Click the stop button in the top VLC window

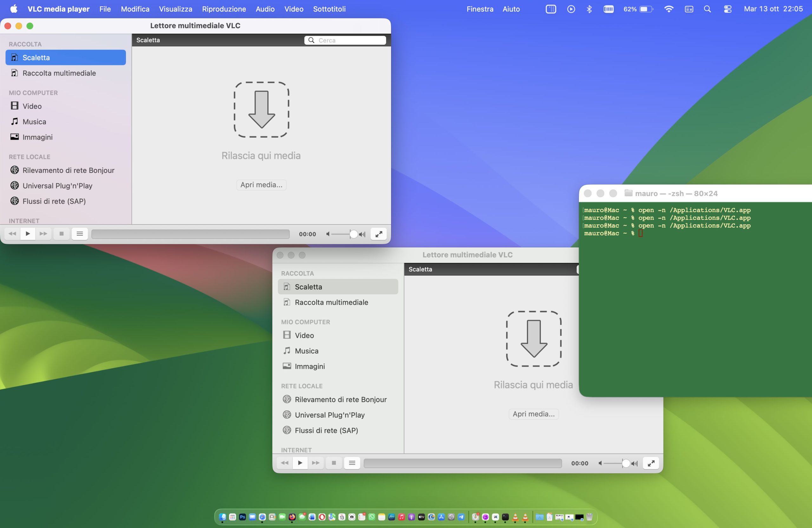[x=62, y=234]
